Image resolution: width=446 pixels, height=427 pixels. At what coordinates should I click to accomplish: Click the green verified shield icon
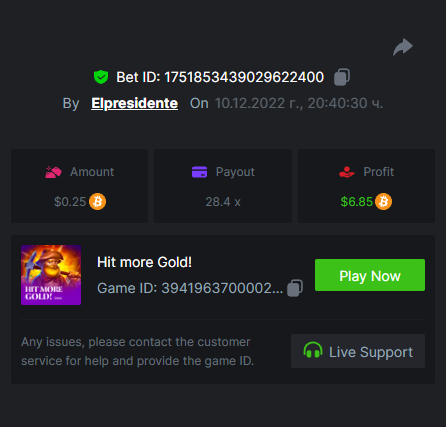(x=101, y=77)
